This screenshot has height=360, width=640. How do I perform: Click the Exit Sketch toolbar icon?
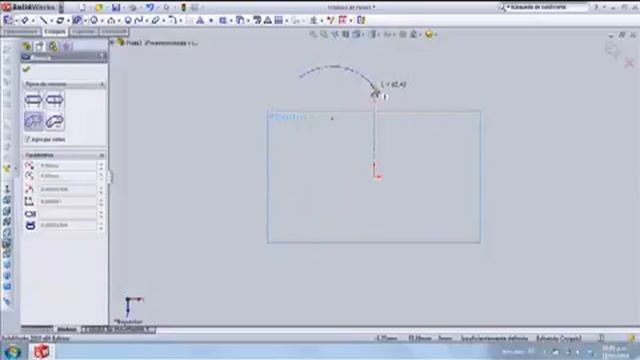click(8, 20)
